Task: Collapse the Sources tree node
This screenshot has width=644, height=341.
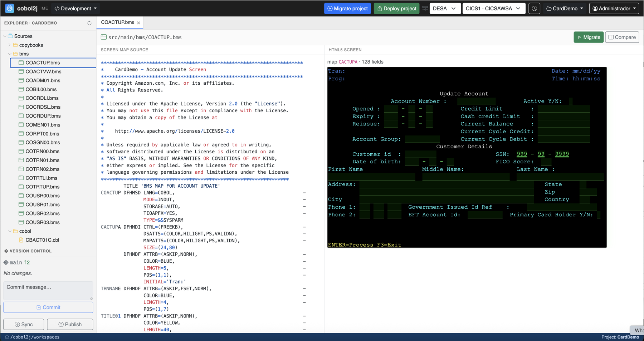Action: pyautogui.click(x=5, y=36)
